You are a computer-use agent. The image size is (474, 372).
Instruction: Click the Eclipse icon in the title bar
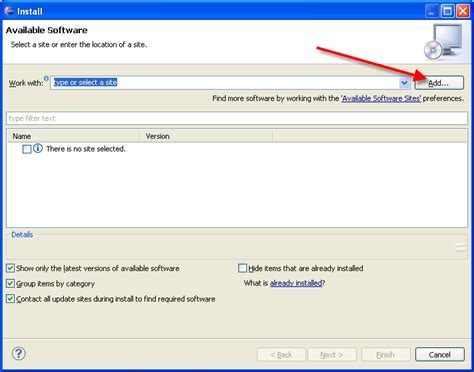click(x=9, y=11)
